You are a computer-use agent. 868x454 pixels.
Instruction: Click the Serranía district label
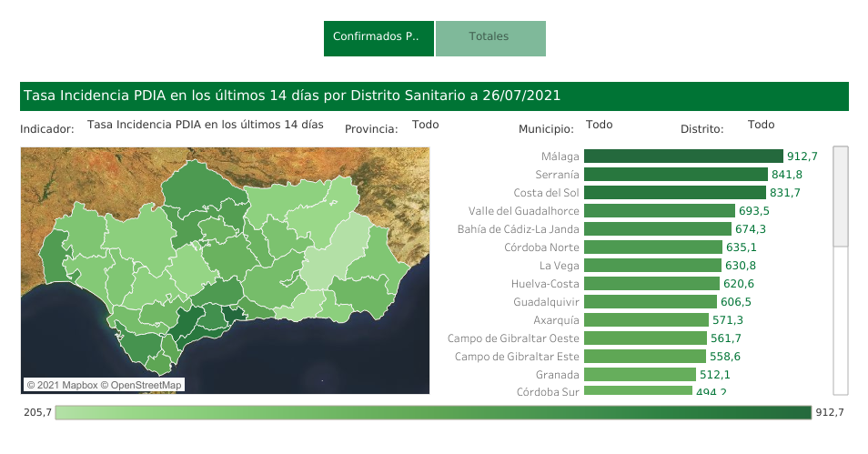557,175
